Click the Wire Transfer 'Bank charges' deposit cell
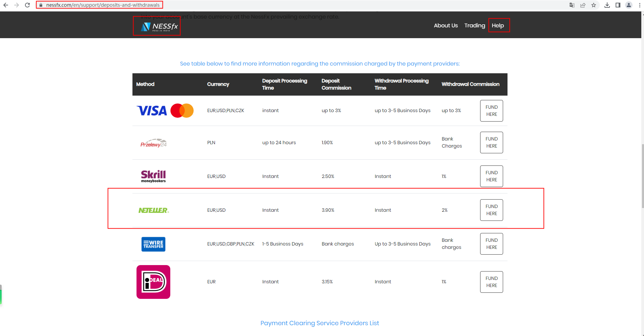Viewport: 644px width, 336px height. pyautogui.click(x=338, y=244)
